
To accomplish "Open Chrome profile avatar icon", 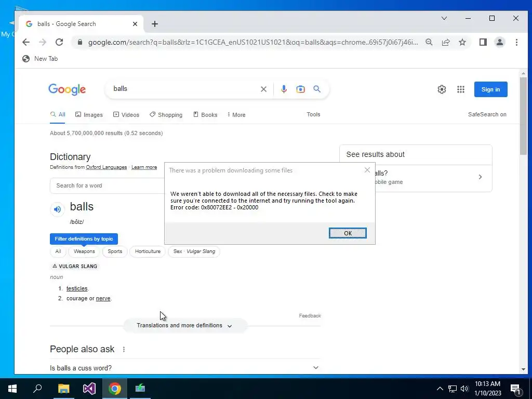I will point(500,42).
